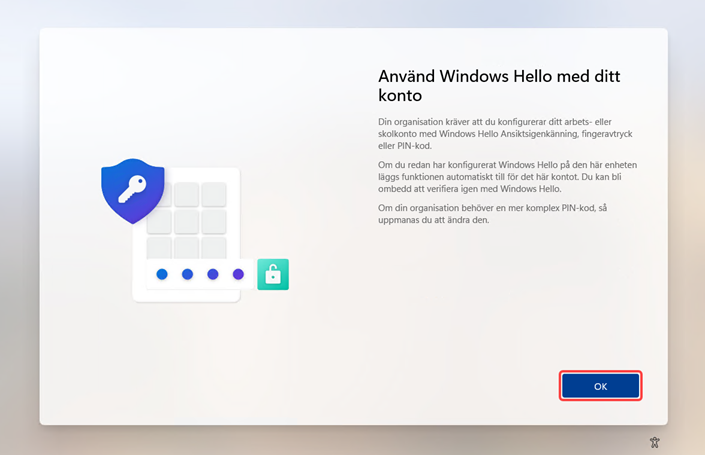Click the middle-left key of the keypad
Viewport: 705px width, 456px height.
click(160, 220)
